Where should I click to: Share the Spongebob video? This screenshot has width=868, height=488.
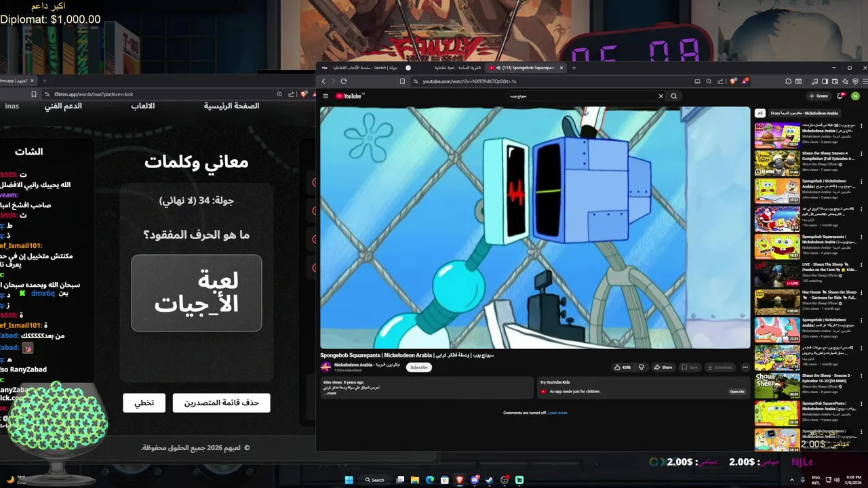click(x=663, y=367)
